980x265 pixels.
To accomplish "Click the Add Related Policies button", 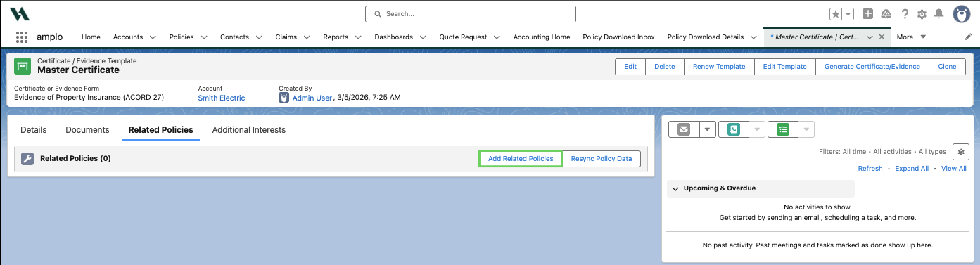I will point(521,159).
